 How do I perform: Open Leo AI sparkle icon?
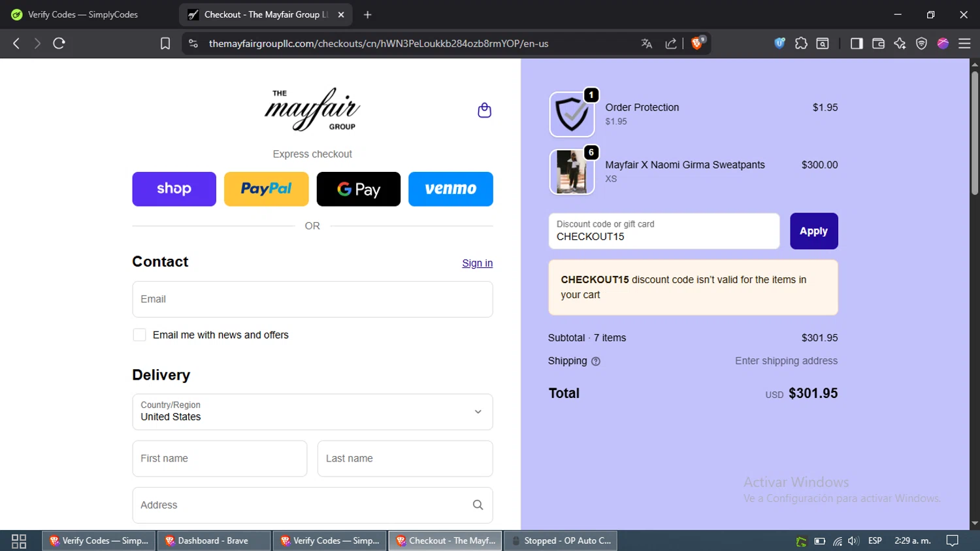pos(900,43)
